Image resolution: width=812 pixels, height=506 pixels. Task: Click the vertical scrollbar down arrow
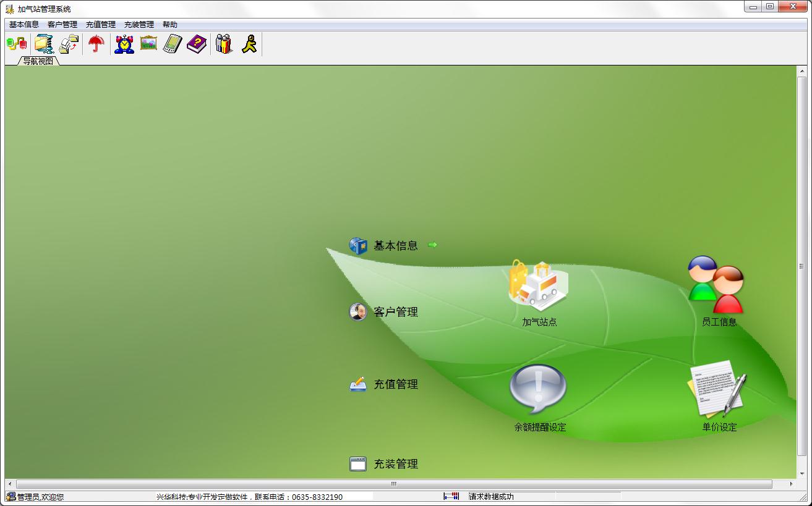801,474
